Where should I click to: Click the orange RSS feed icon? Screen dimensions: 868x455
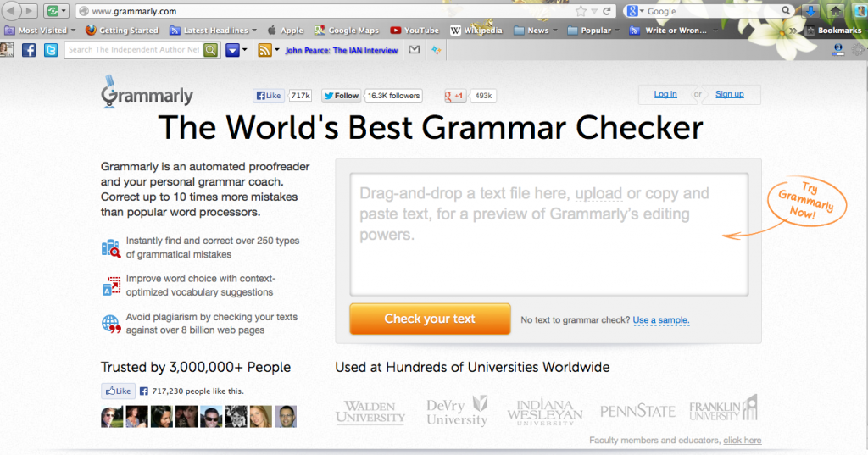[264, 50]
